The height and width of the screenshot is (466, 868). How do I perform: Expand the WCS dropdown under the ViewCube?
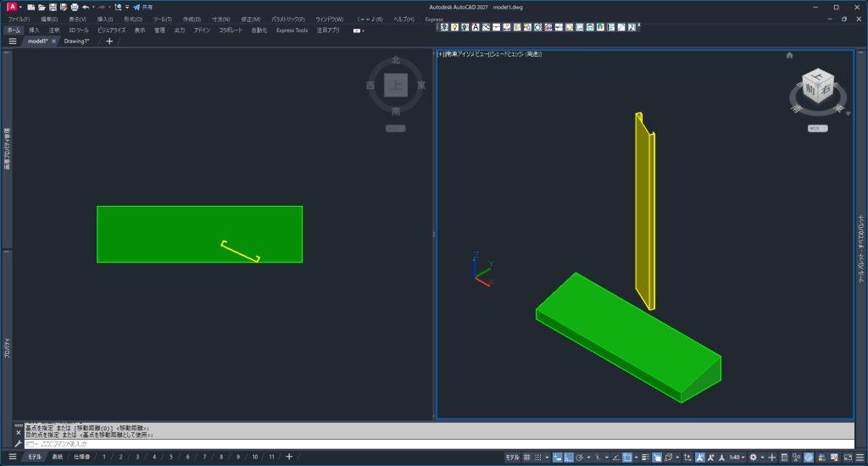(x=817, y=129)
